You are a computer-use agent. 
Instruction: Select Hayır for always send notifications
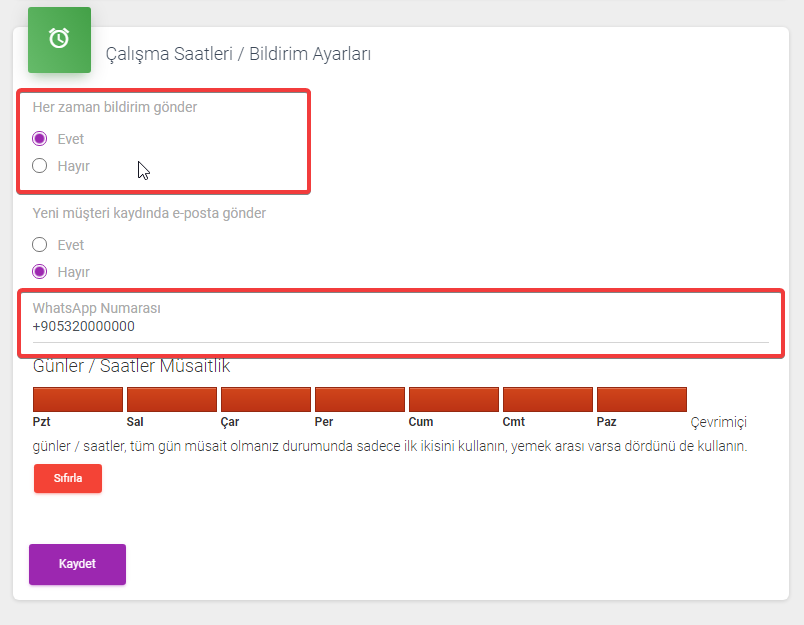[x=39, y=166]
